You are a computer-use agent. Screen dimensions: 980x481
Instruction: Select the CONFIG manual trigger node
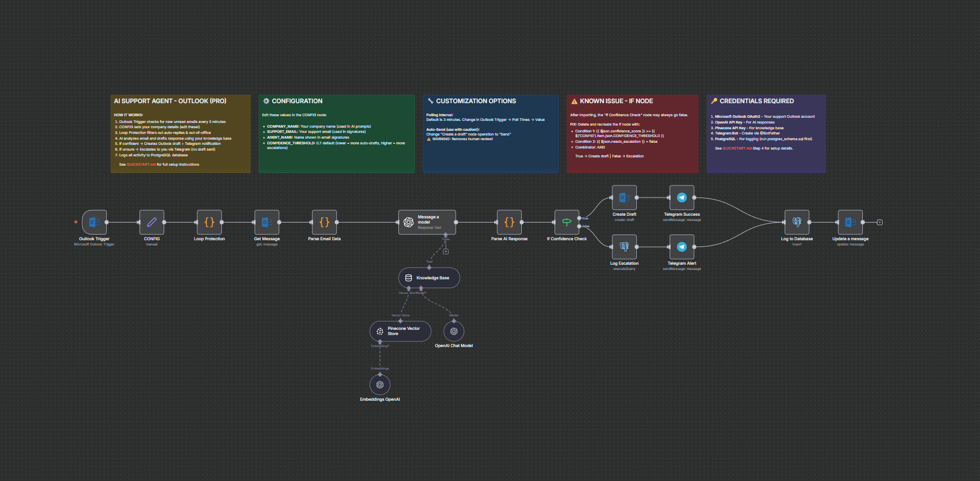coord(152,222)
